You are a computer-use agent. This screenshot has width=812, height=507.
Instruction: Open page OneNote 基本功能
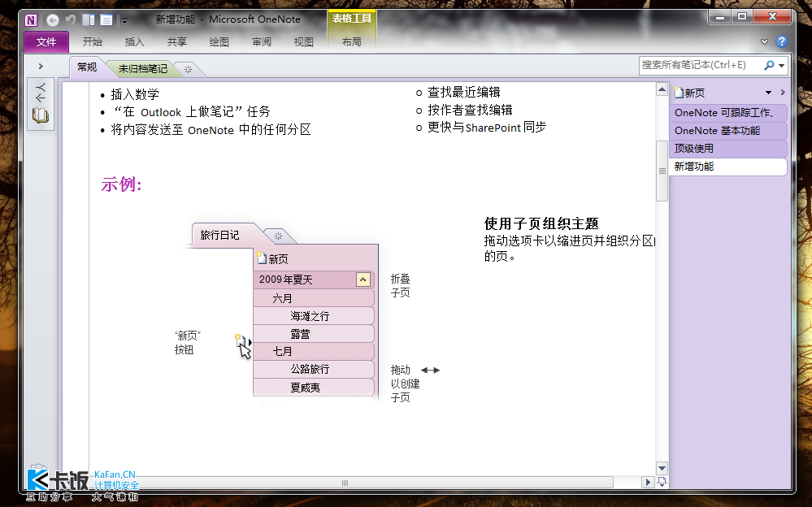tap(727, 131)
